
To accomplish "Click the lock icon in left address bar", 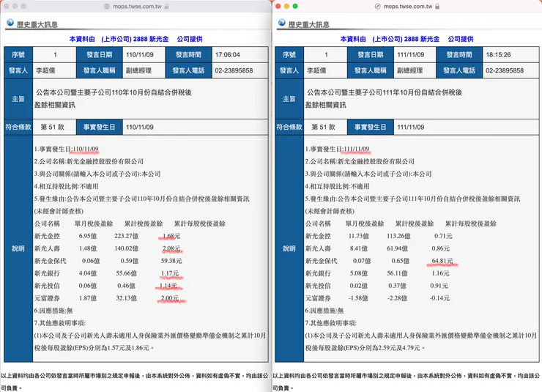I will coord(166,6).
